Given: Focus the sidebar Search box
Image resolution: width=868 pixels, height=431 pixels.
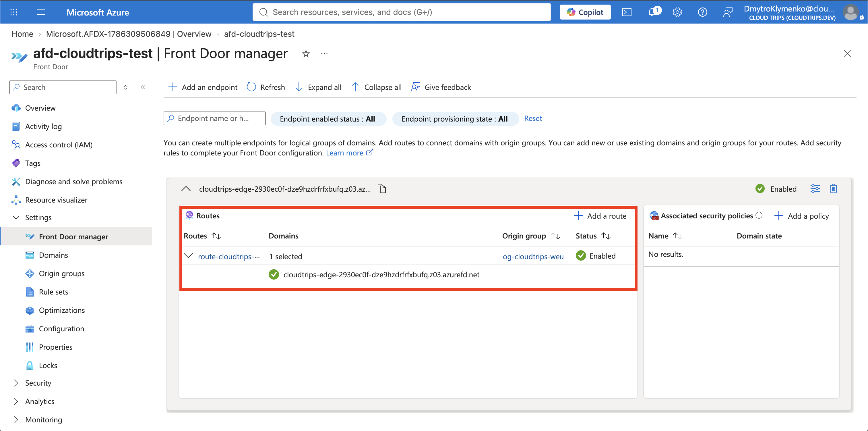Looking at the screenshot, I should [63, 87].
